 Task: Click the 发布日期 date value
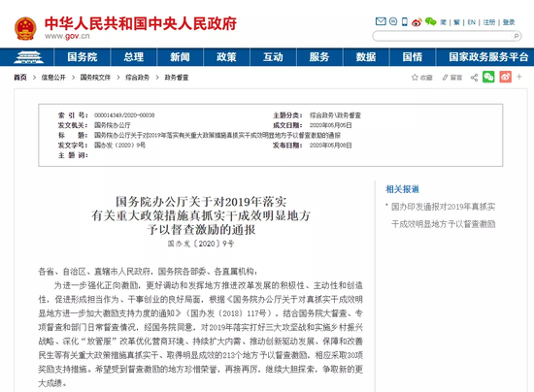[x=330, y=146]
